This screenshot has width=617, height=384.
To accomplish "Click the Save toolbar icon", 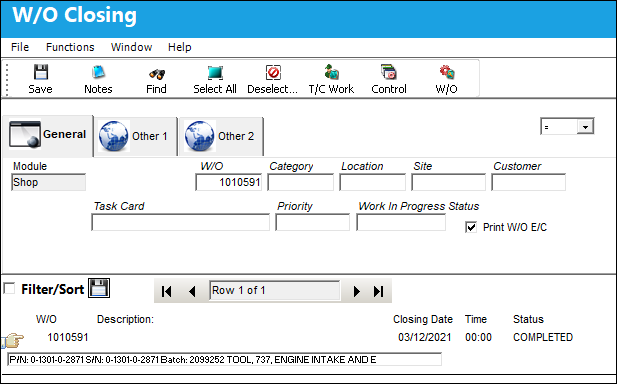I will [41, 73].
